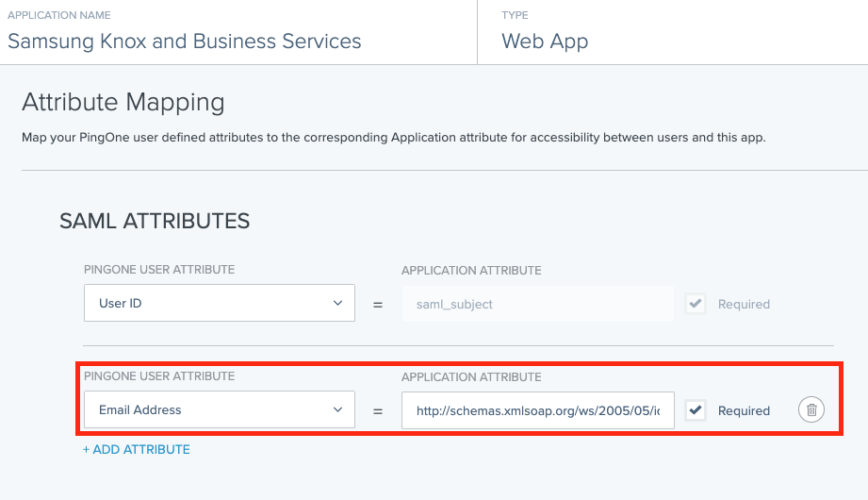Image resolution: width=868 pixels, height=500 pixels.
Task: Click the Required label beside the trash icon
Action: pos(744,410)
